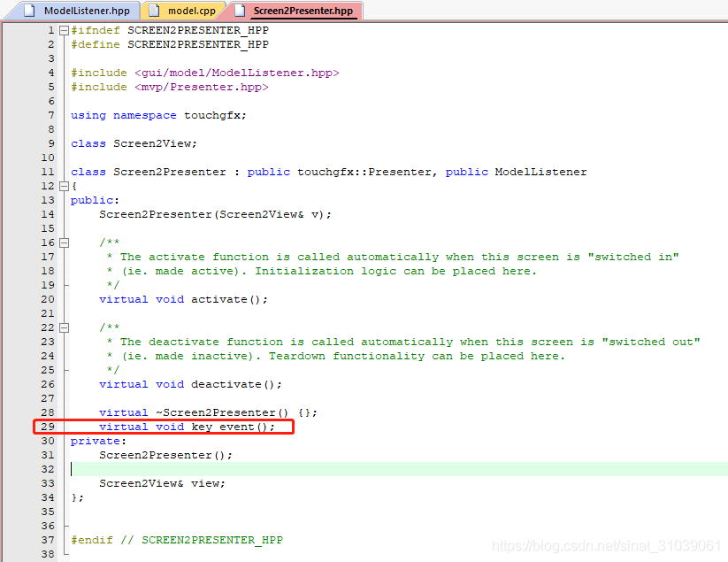Screen dimensions: 728x562
Task: Click the model.cpp tab file icon
Action: tap(154, 11)
